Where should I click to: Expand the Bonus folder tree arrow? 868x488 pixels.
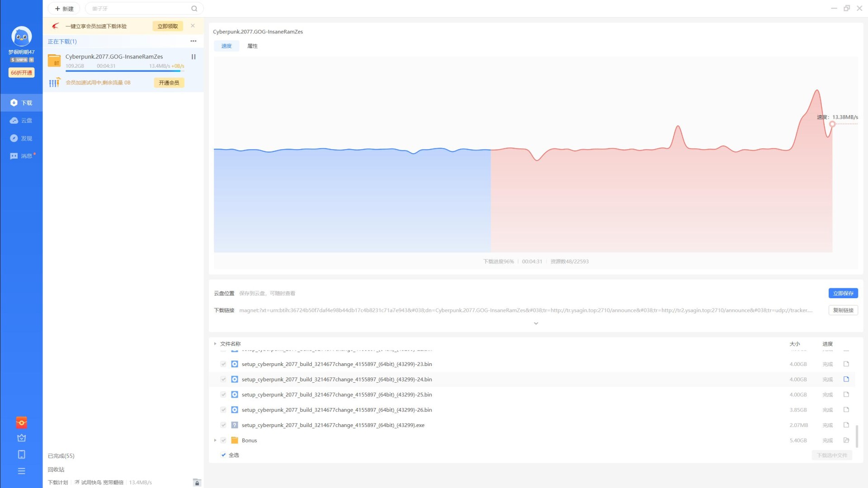(x=215, y=440)
